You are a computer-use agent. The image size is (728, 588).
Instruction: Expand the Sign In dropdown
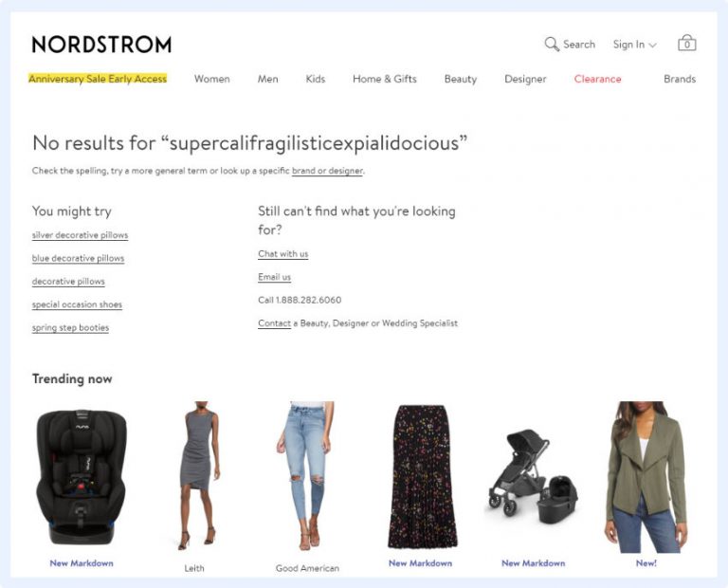click(x=634, y=45)
